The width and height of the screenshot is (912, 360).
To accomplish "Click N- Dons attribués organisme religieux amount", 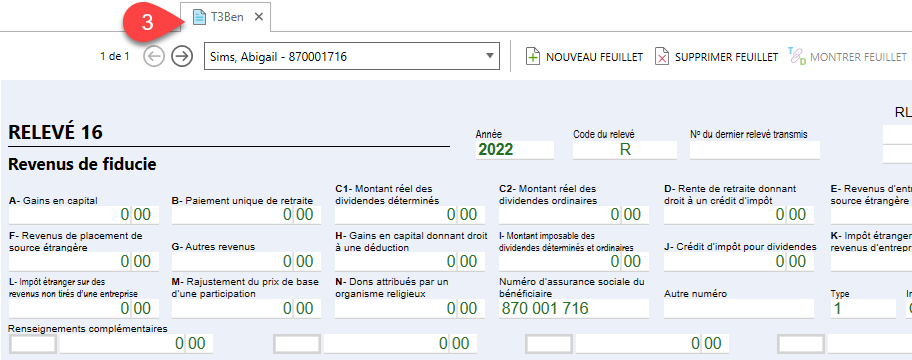I will (409, 308).
